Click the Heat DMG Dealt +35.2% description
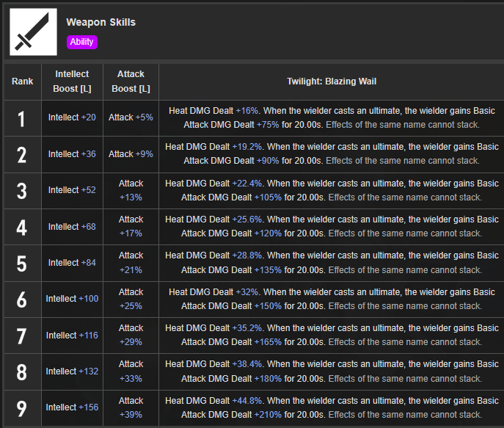 click(x=332, y=335)
